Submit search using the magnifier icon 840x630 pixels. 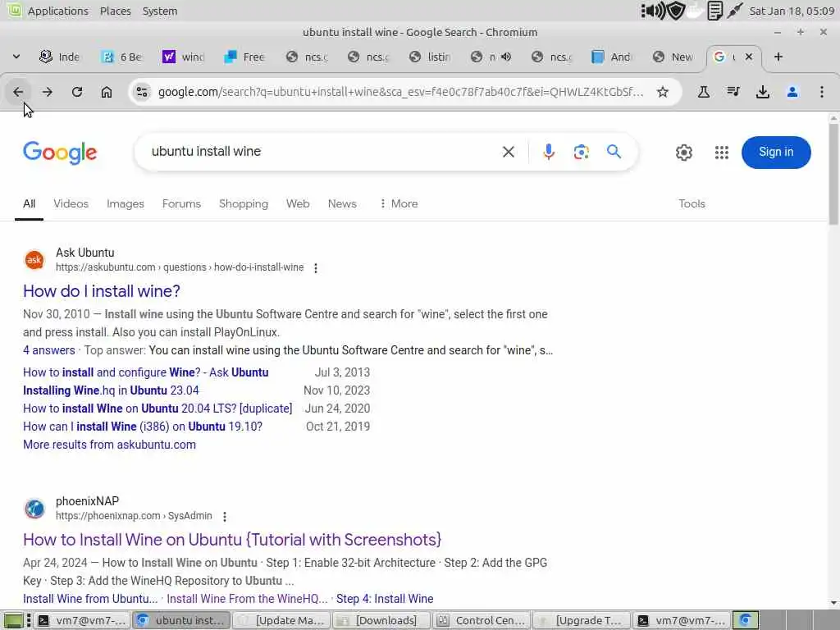point(614,152)
